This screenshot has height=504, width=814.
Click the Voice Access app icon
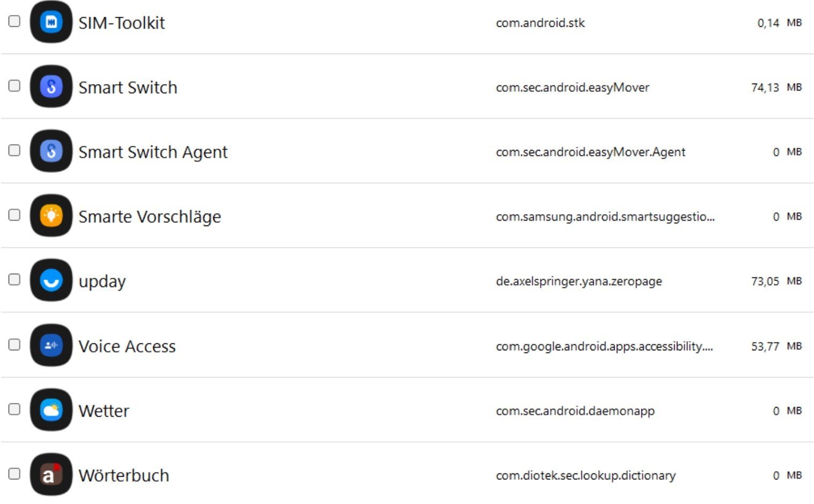51,345
